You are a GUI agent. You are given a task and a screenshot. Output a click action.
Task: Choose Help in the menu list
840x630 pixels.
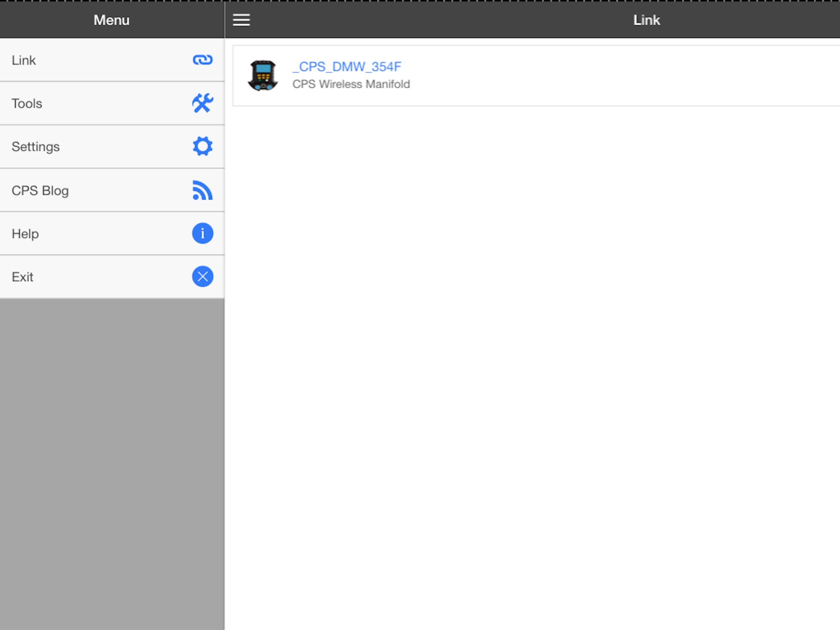point(25,234)
